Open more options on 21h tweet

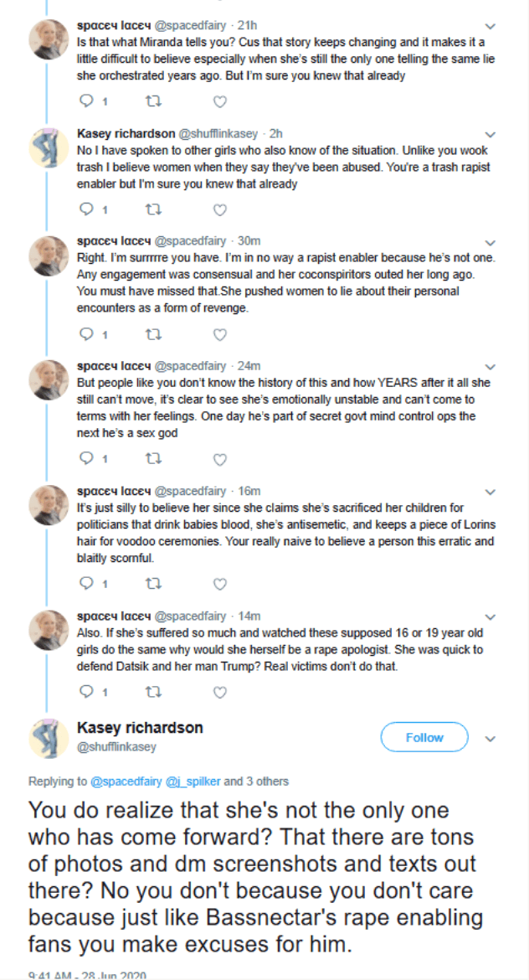click(490, 26)
